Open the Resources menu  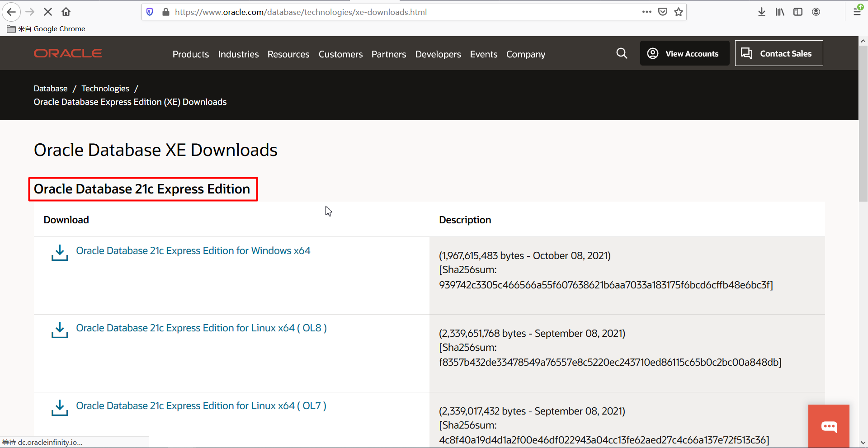(288, 54)
